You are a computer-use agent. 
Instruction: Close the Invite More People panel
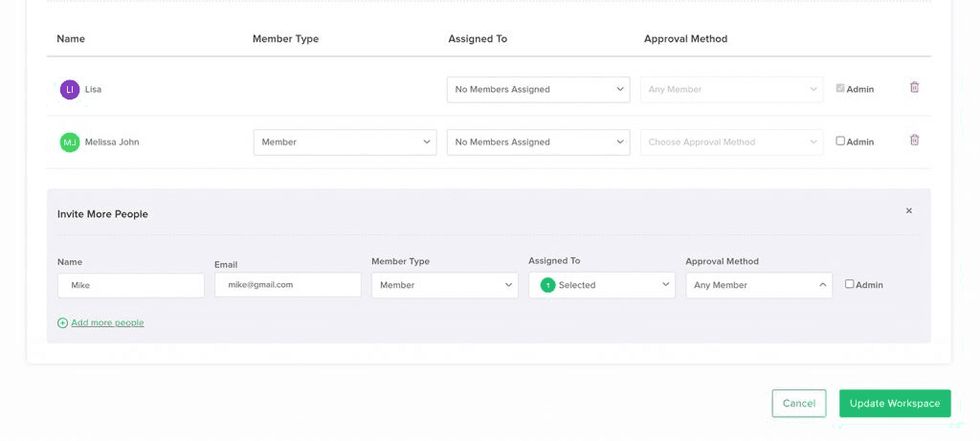909,211
